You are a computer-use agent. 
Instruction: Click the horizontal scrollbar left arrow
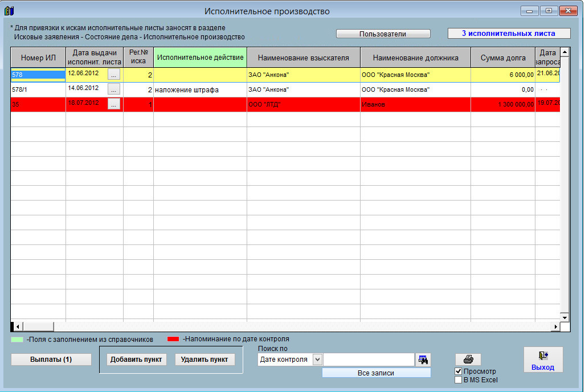(18, 326)
